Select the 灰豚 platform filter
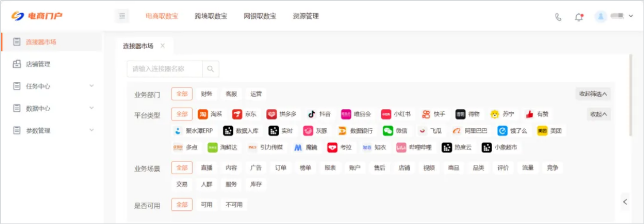This screenshot has height=224, width=644. click(315, 131)
